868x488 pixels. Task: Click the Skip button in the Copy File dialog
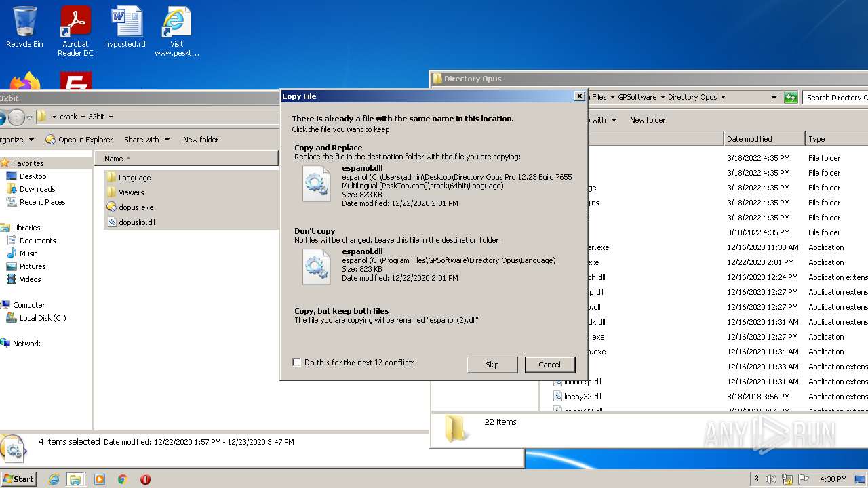[x=492, y=365]
